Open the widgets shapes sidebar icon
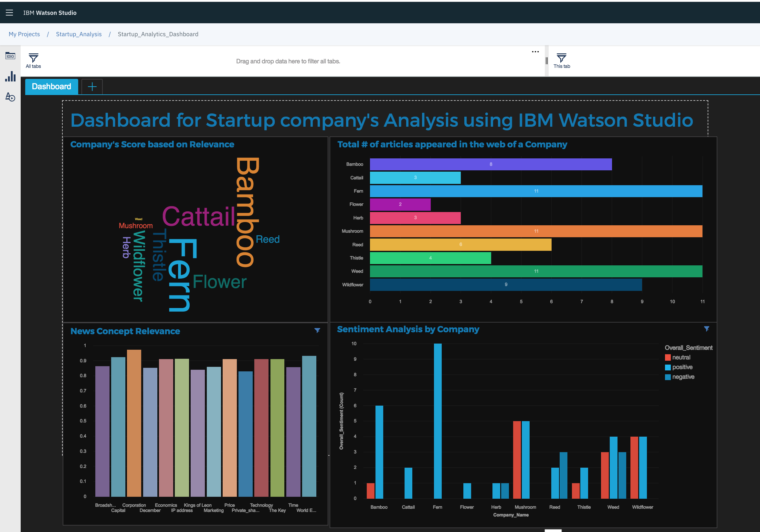Image resolution: width=760 pixels, height=532 pixels. [x=10, y=97]
